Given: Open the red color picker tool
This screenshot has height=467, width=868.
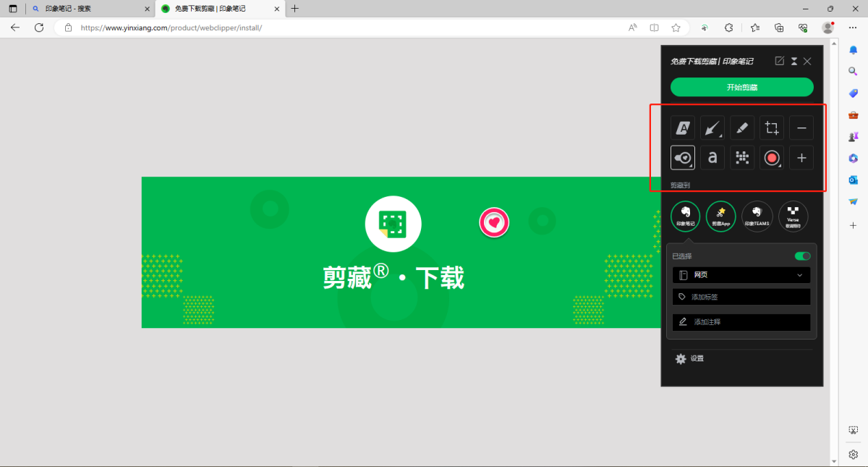Looking at the screenshot, I should click(x=772, y=158).
